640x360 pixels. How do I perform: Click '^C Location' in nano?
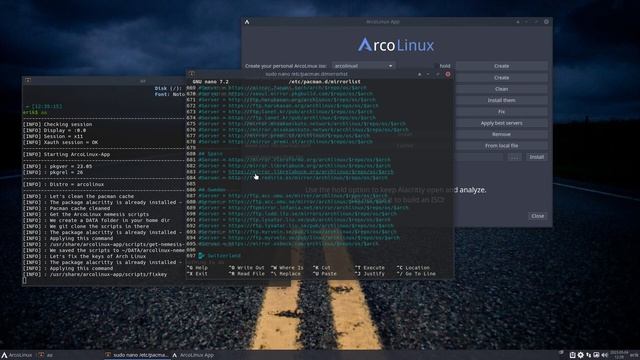(x=413, y=268)
